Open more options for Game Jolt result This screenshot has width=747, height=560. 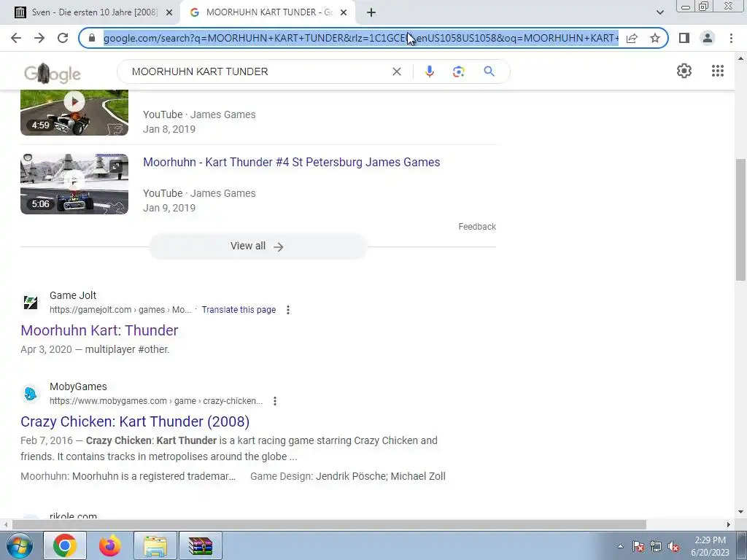coord(287,310)
